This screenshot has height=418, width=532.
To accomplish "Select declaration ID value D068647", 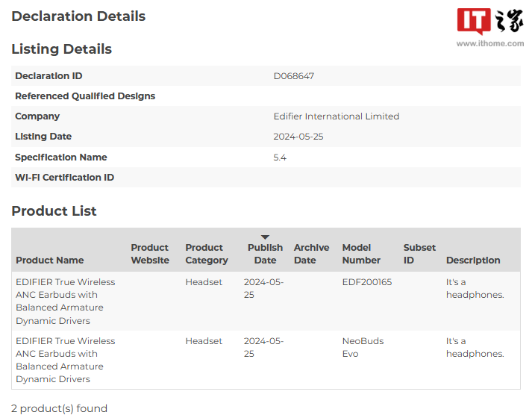I will click(x=294, y=76).
